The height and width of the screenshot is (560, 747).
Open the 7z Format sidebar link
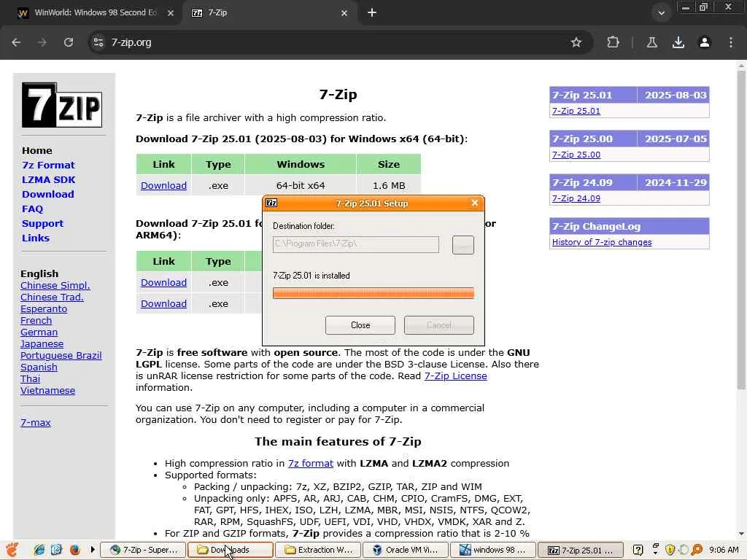(x=48, y=166)
